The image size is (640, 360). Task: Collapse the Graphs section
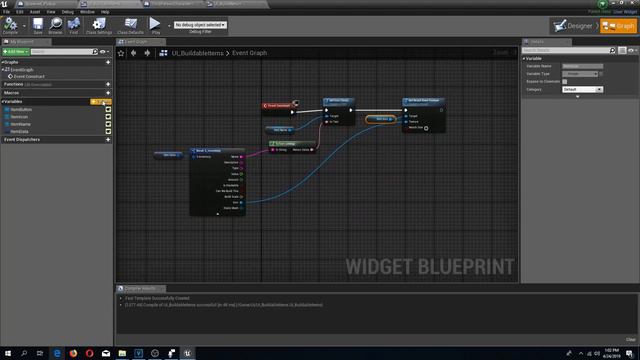(2, 62)
